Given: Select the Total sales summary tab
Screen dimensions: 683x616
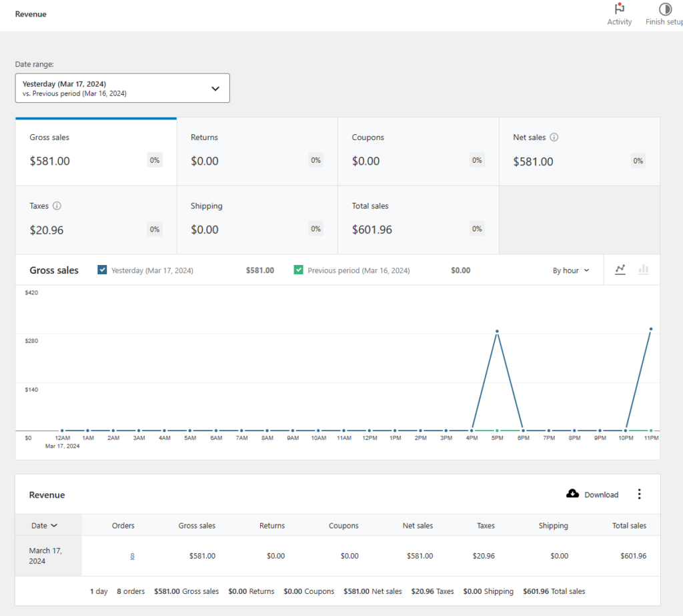Looking at the screenshot, I should [418, 220].
